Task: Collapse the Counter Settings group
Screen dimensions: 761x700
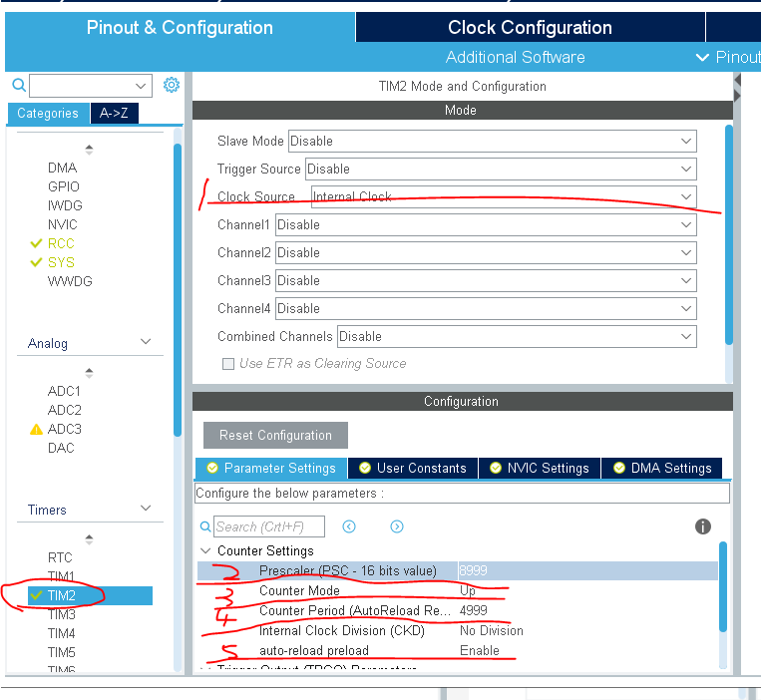Action: tap(205, 551)
